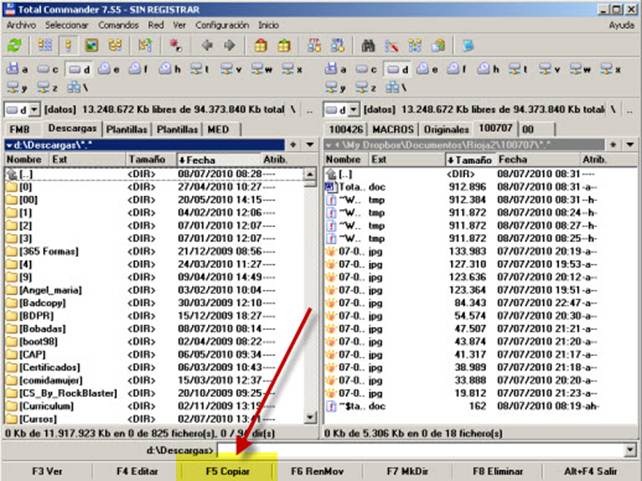Open the Ayuda menu
Screen dimensions: 642x481
coord(621,25)
